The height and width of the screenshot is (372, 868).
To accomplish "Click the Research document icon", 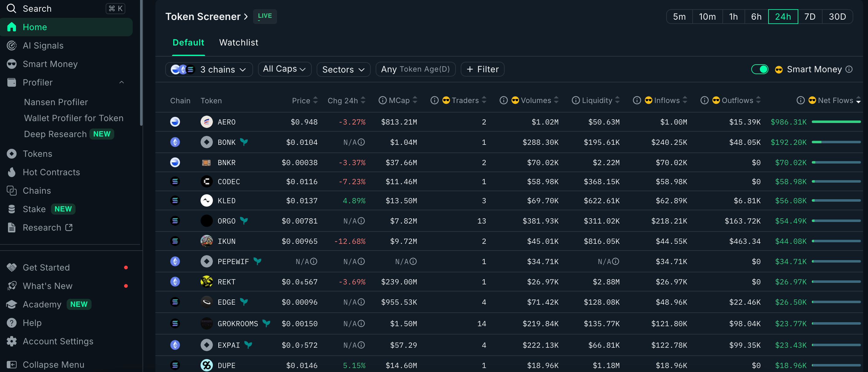I will coord(12,228).
